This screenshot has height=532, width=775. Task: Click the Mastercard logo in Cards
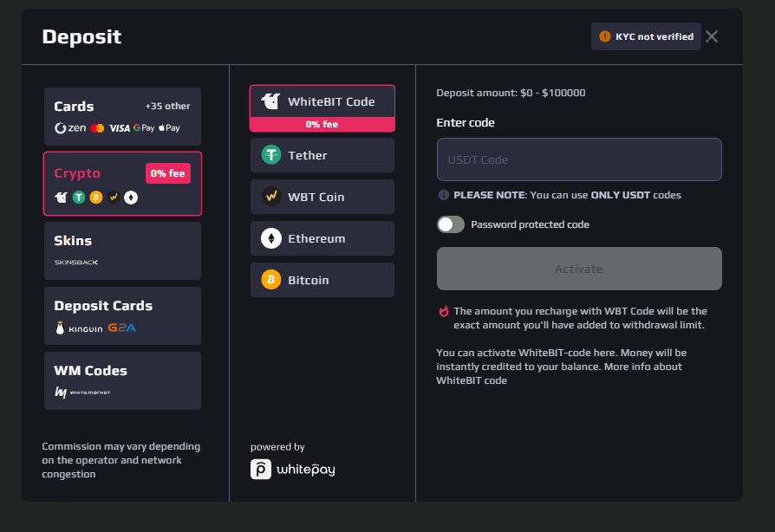click(97, 128)
